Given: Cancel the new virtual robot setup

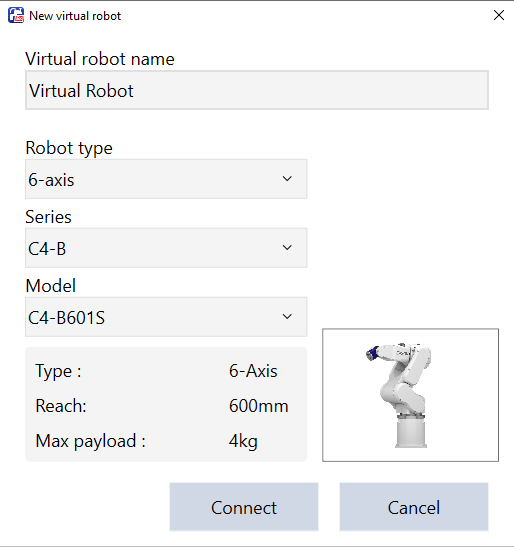Looking at the screenshot, I should [x=414, y=507].
